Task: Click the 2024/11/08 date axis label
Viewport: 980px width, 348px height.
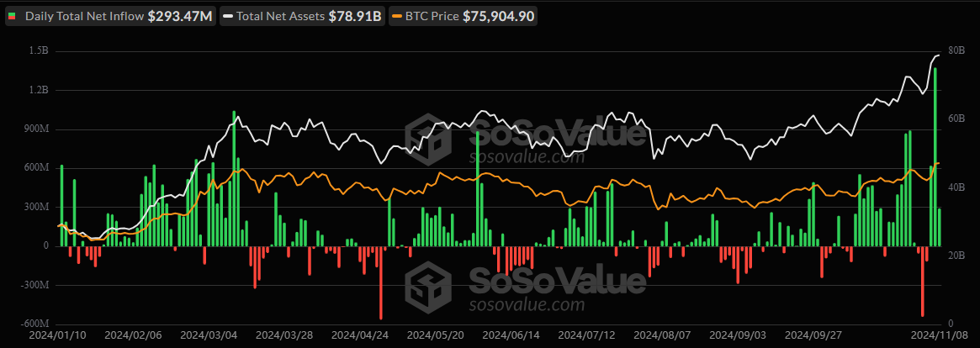Action: (x=940, y=335)
